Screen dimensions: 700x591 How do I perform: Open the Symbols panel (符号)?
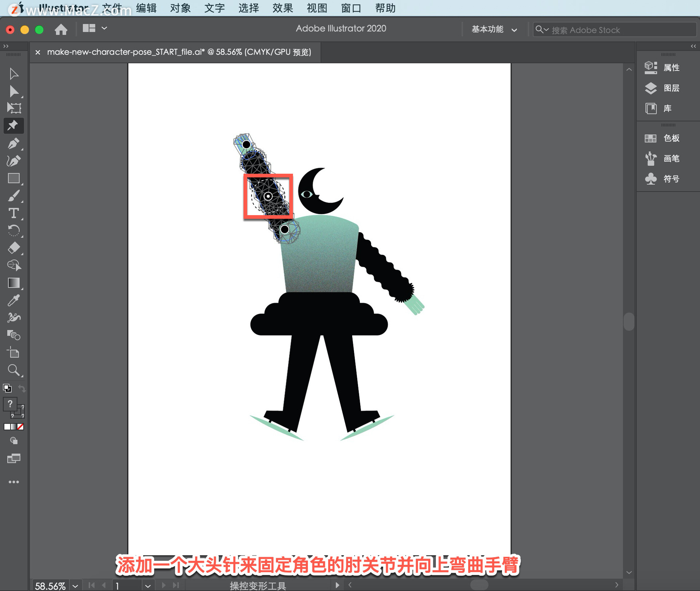(662, 179)
